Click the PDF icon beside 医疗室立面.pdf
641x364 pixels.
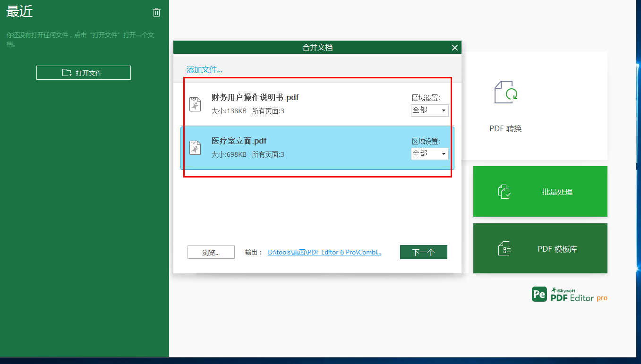click(195, 147)
